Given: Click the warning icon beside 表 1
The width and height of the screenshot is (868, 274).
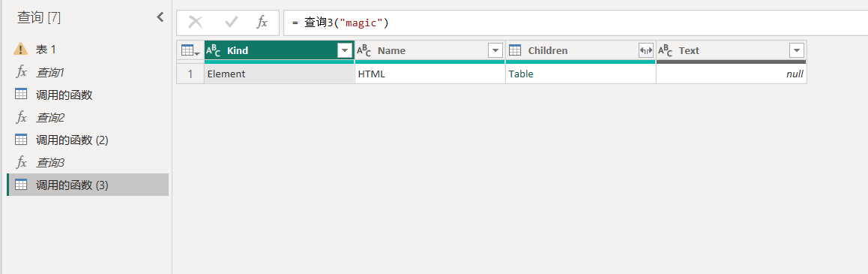Looking at the screenshot, I should (x=20, y=49).
